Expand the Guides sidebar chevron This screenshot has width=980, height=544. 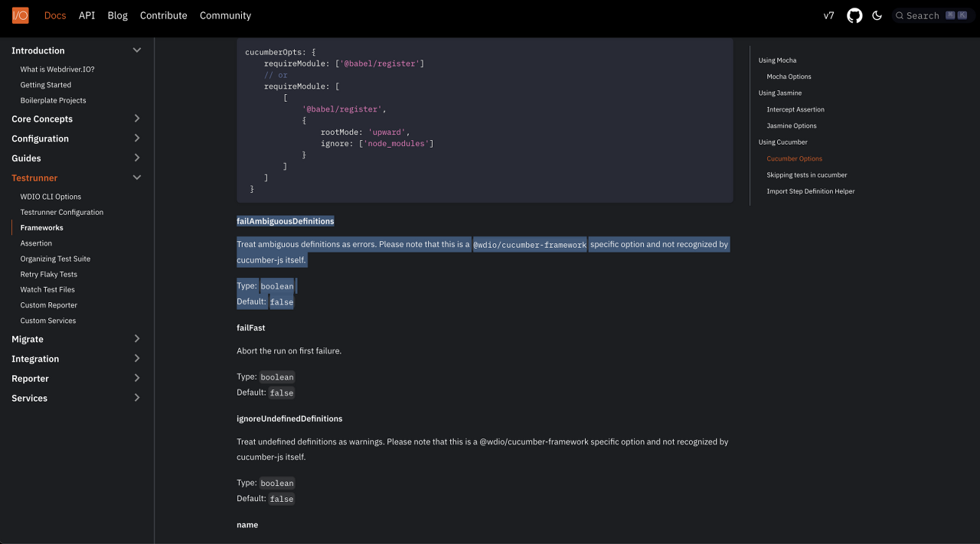pyautogui.click(x=137, y=158)
